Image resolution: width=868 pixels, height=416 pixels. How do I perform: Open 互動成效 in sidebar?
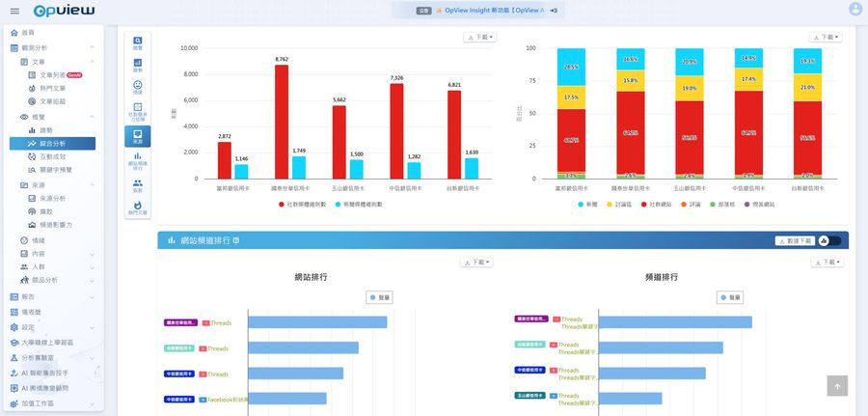(55, 156)
